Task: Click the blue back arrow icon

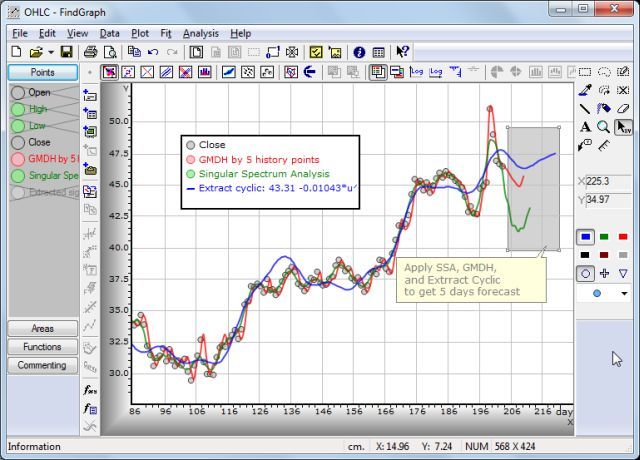Action: (310, 72)
